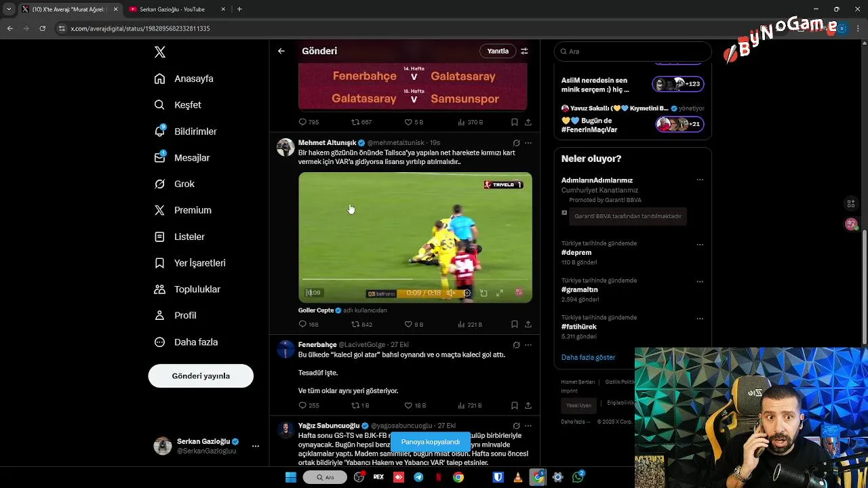Viewport: 868px width, 488px height.
Task: Go back with Gönderi arrow
Action: click(281, 51)
